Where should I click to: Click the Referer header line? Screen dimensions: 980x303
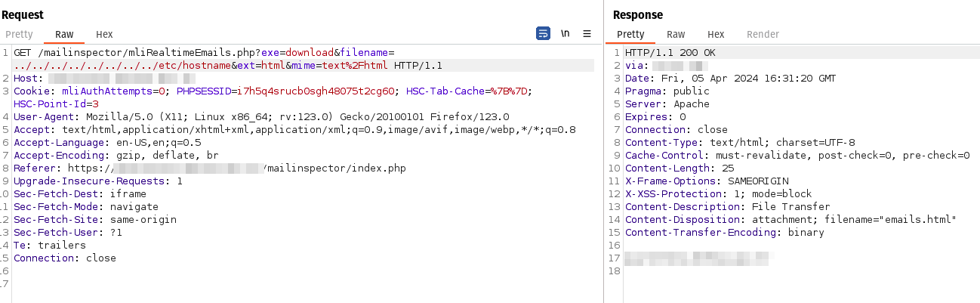(x=210, y=169)
